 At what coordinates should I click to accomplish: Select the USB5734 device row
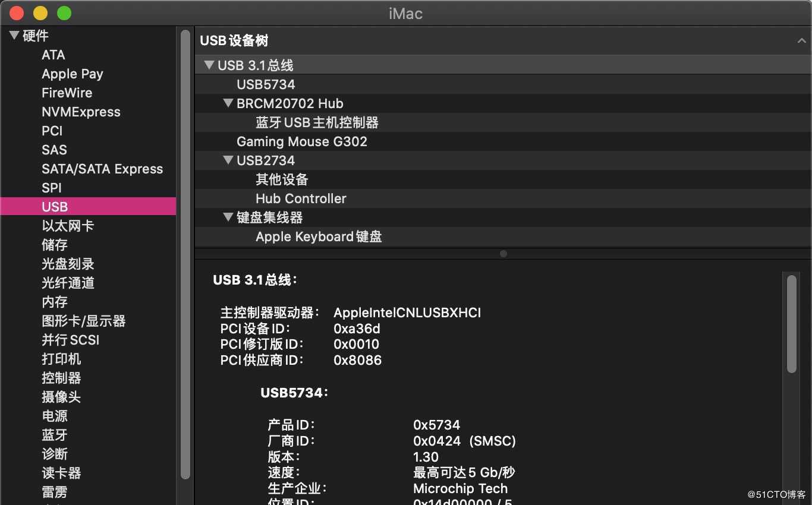click(x=503, y=84)
